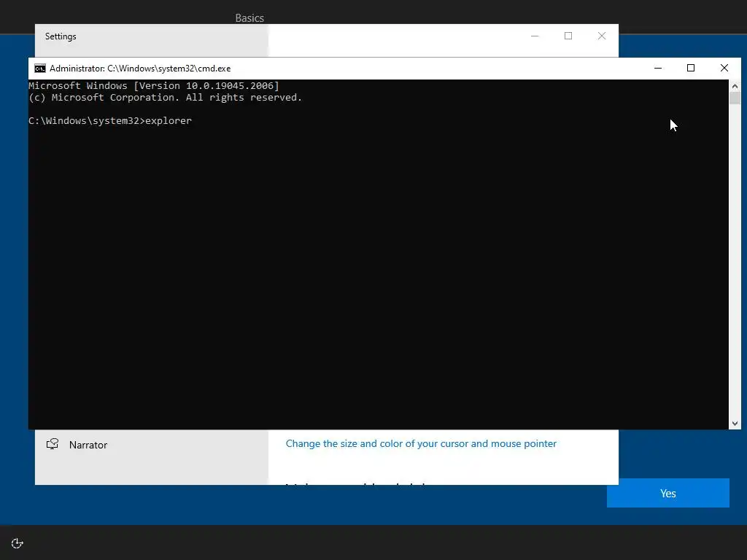Click the Yes button
The width and height of the screenshot is (747, 560).
tap(668, 494)
